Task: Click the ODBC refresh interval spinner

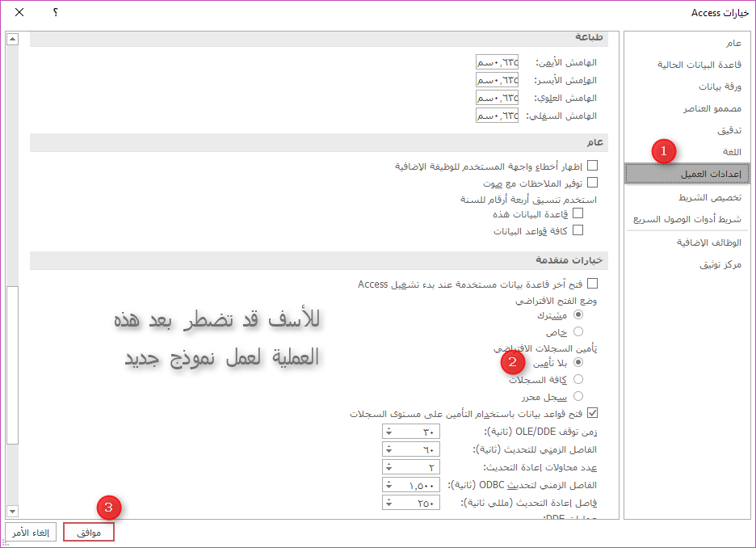Action: pyautogui.click(x=411, y=485)
